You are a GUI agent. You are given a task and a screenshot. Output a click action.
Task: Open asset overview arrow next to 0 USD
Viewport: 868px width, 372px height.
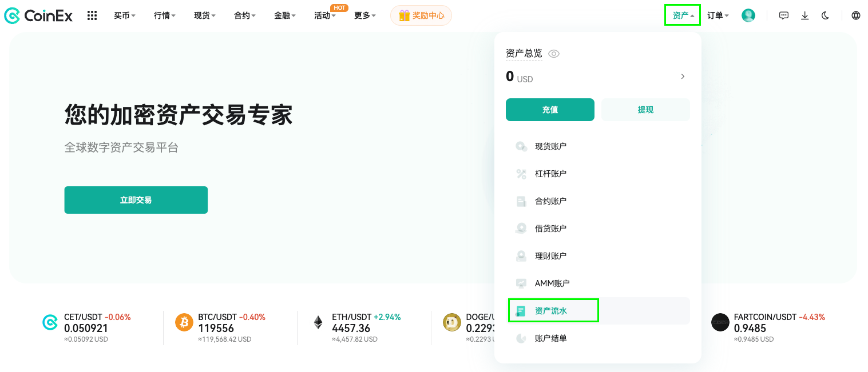coord(683,76)
